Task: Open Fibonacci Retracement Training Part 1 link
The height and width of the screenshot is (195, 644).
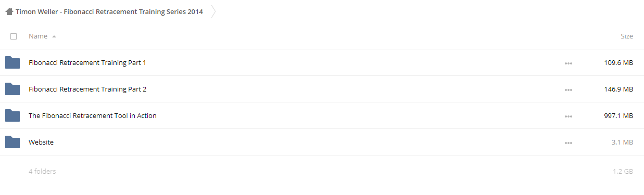Action: (87, 62)
